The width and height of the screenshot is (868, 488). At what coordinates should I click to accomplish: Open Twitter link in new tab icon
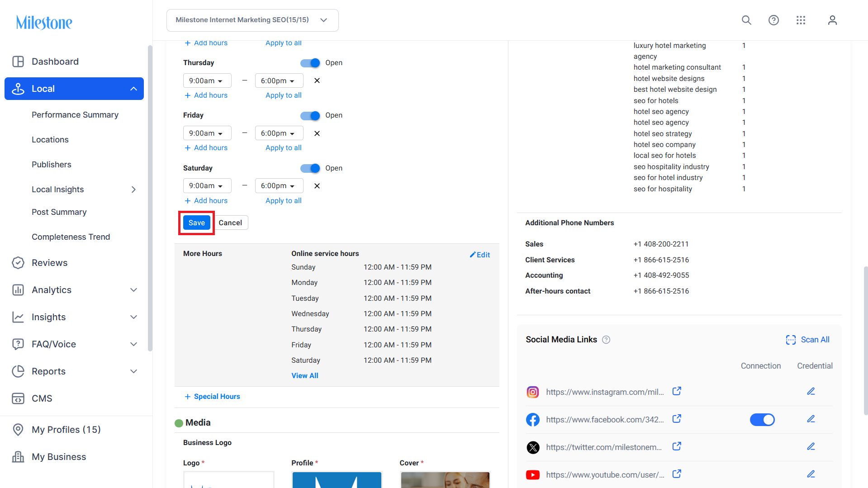point(677,446)
